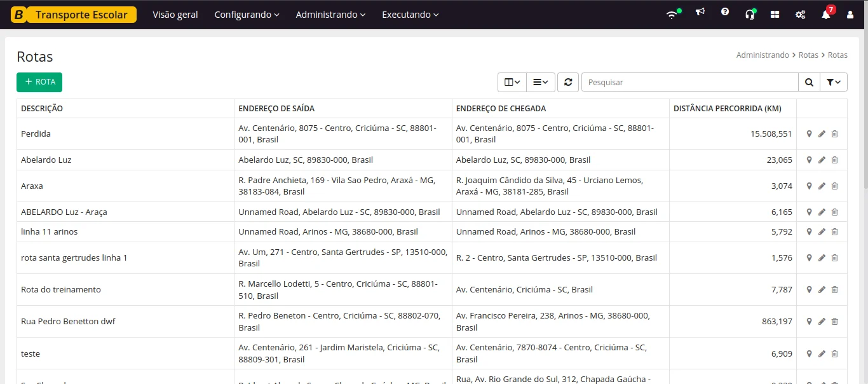
Task: Open the column visibility dropdown
Action: coord(512,82)
